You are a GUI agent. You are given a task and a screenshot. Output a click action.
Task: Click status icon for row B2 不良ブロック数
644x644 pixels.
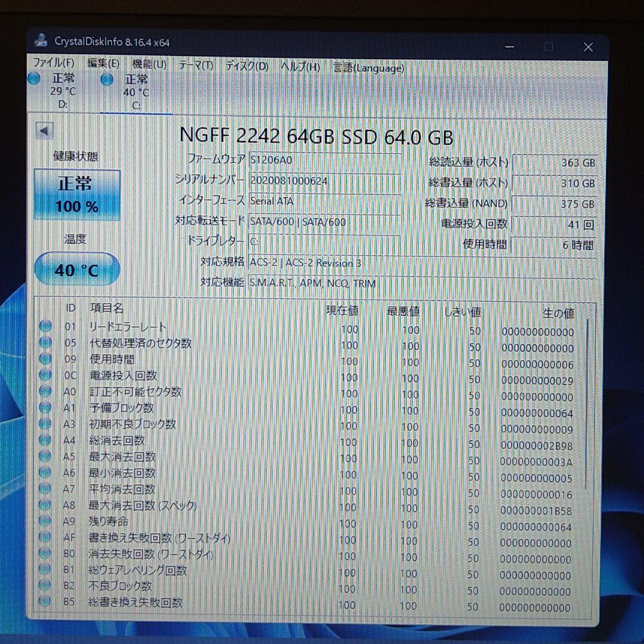pos(44,586)
